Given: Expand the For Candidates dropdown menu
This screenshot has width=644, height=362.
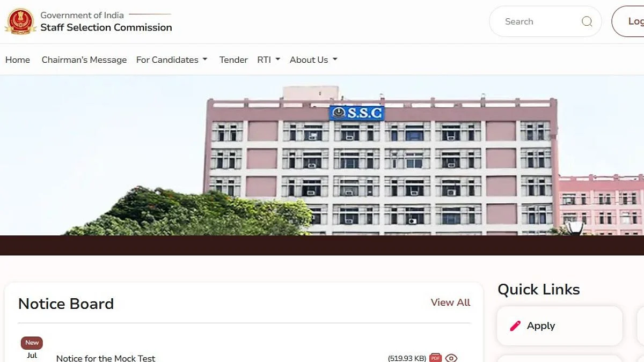Looking at the screenshot, I should coord(172,60).
